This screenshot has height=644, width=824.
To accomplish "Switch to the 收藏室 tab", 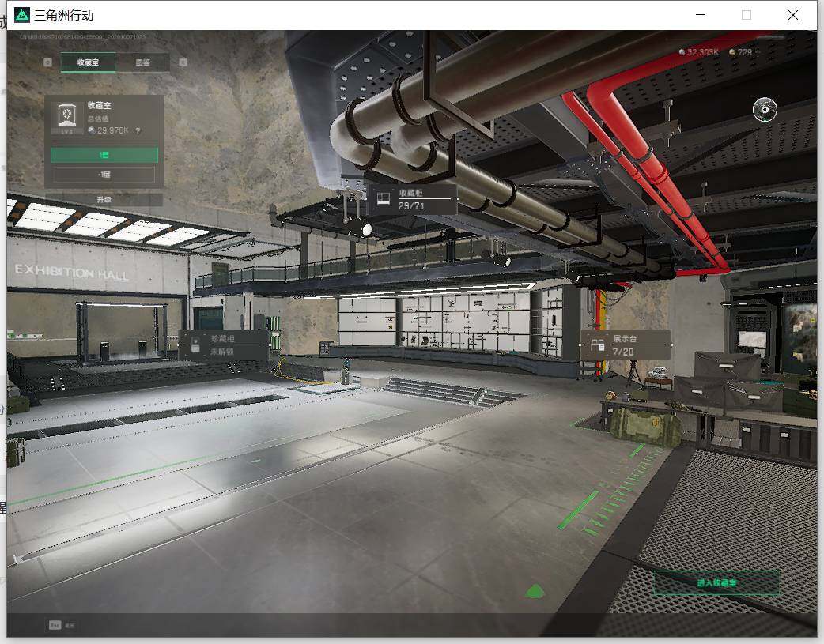I will tap(89, 62).
